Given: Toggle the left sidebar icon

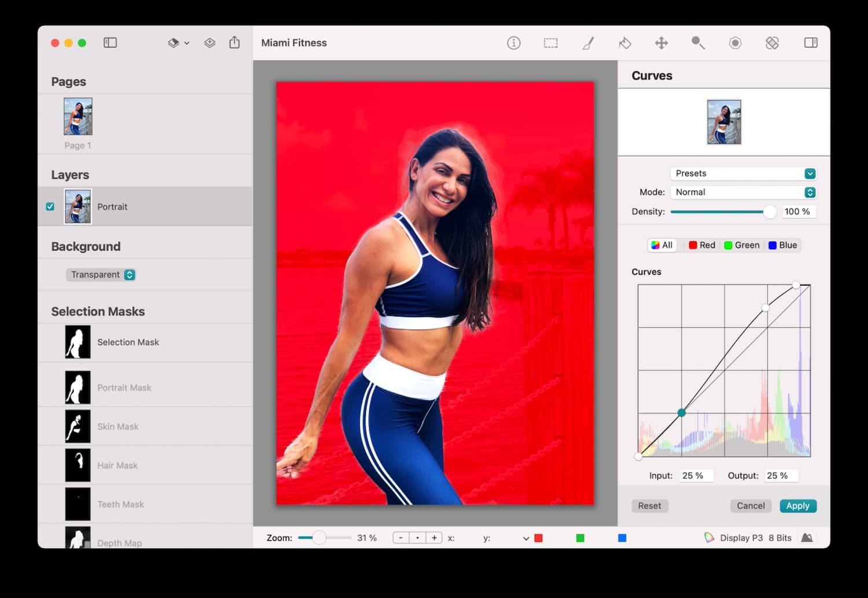Looking at the screenshot, I should (110, 43).
